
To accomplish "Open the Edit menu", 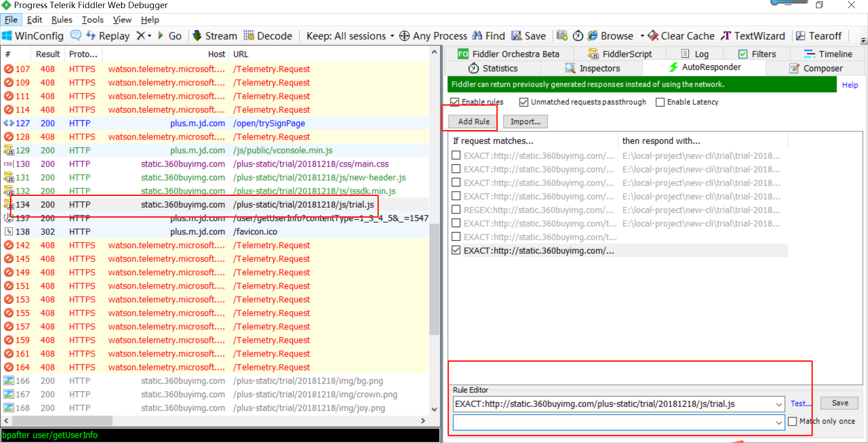I will click(x=34, y=19).
